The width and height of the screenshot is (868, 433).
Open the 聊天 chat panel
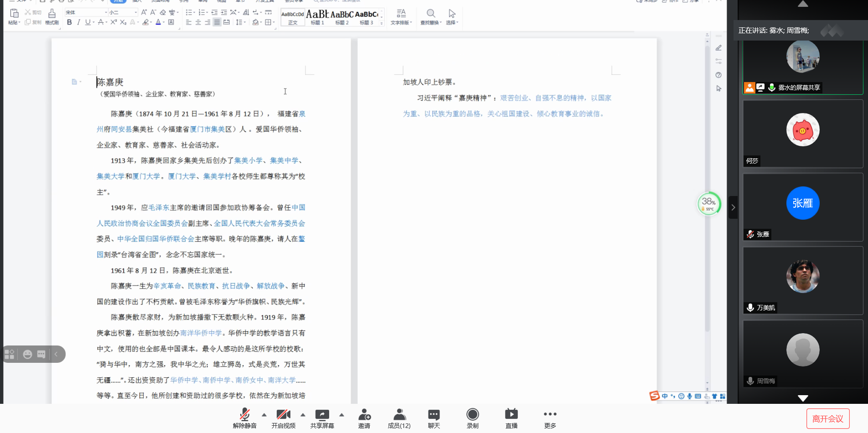[434, 418]
